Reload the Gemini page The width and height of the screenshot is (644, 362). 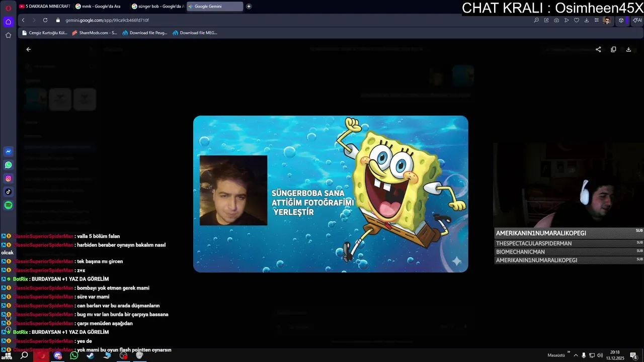[45, 20]
